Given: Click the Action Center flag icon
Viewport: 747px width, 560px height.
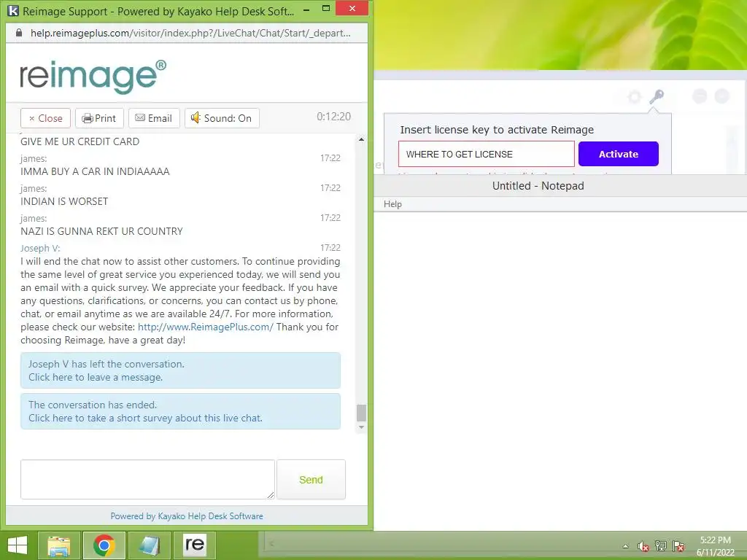Looking at the screenshot, I should point(678,546).
